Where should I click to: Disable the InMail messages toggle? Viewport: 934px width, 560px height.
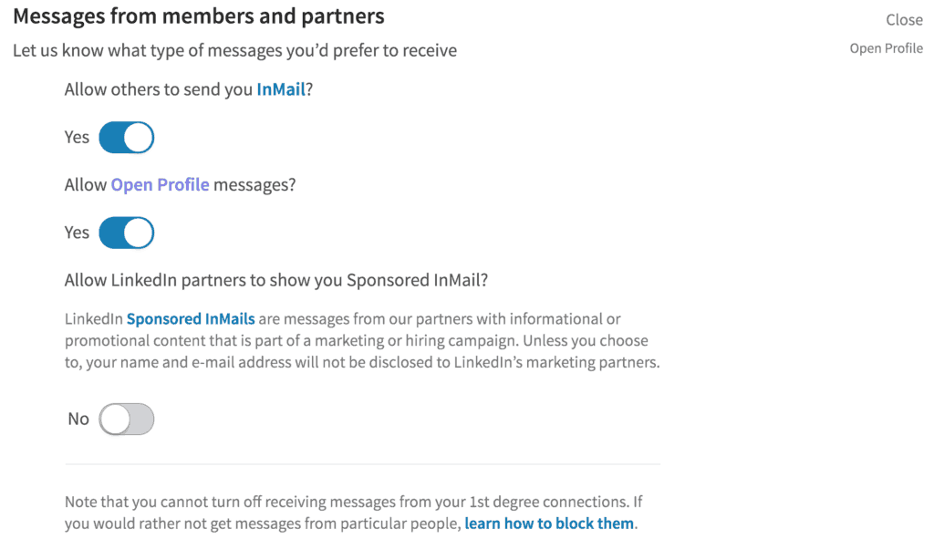coord(126,137)
